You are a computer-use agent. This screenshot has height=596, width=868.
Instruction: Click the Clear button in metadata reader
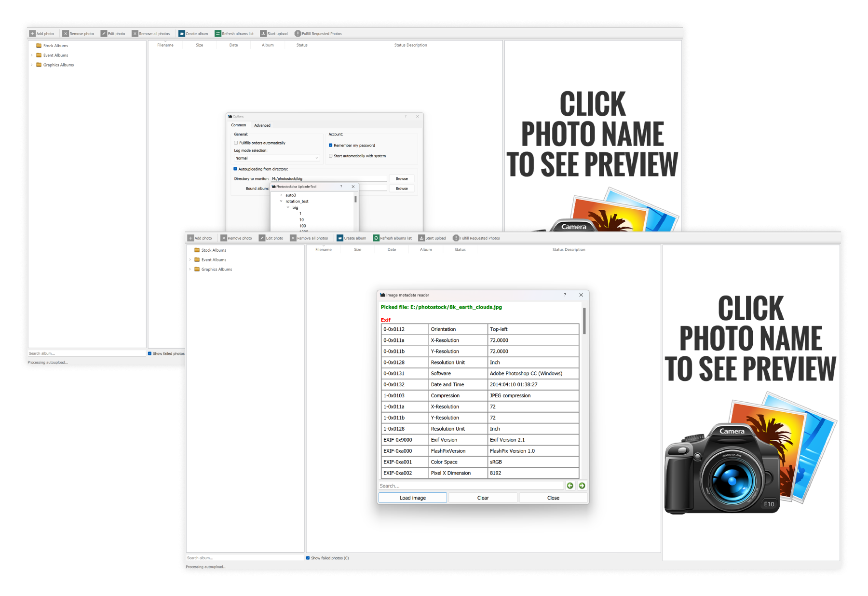pos(483,498)
